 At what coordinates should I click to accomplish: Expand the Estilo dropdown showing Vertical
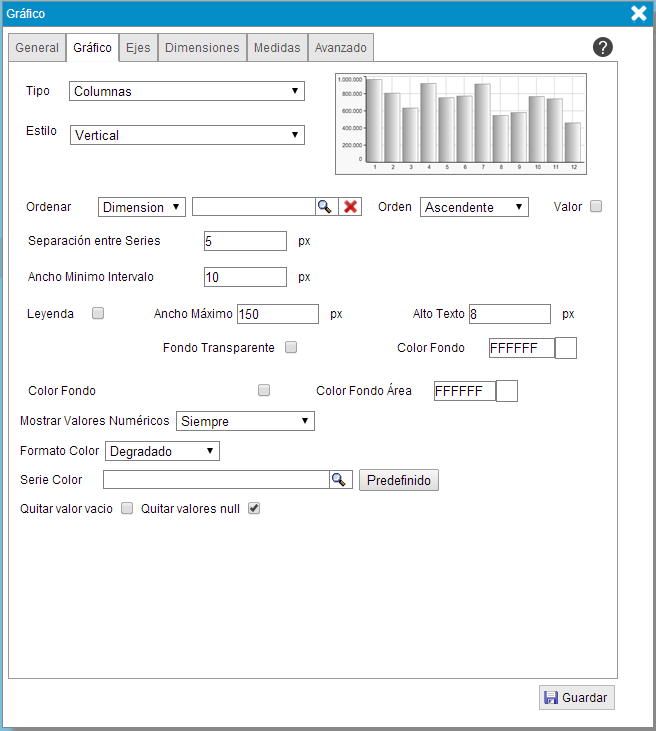(x=187, y=135)
